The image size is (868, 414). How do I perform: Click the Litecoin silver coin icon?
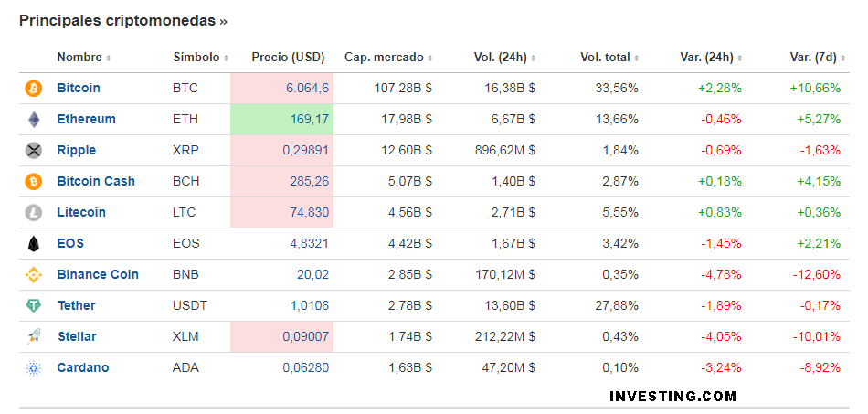pyautogui.click(x=34, y=213)
